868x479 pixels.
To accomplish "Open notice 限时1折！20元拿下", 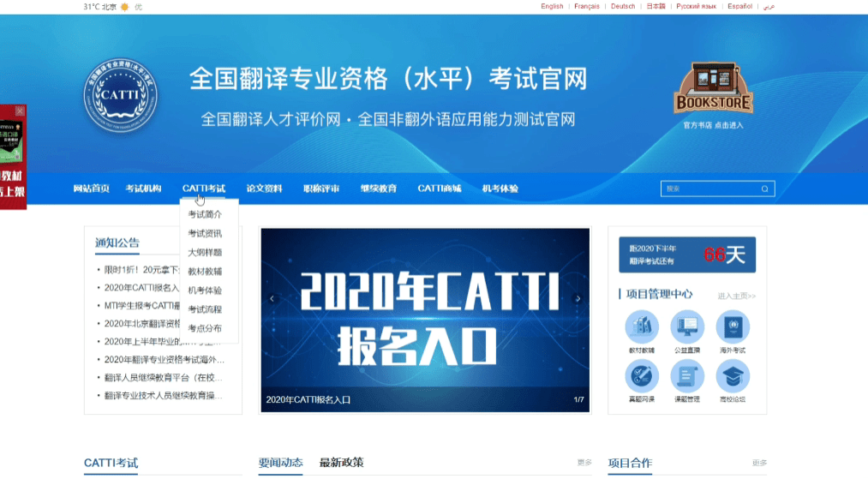I will pos(142,270).
